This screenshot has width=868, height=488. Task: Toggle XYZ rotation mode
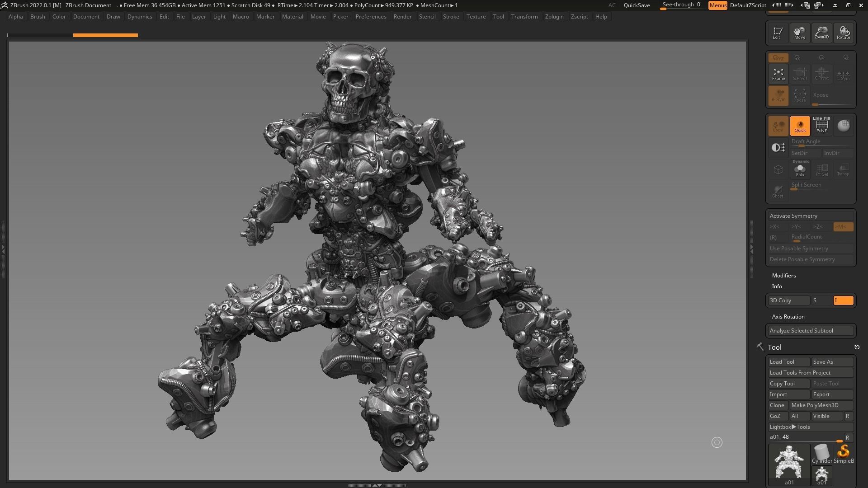pyautogui.click(x=778, y=58)
